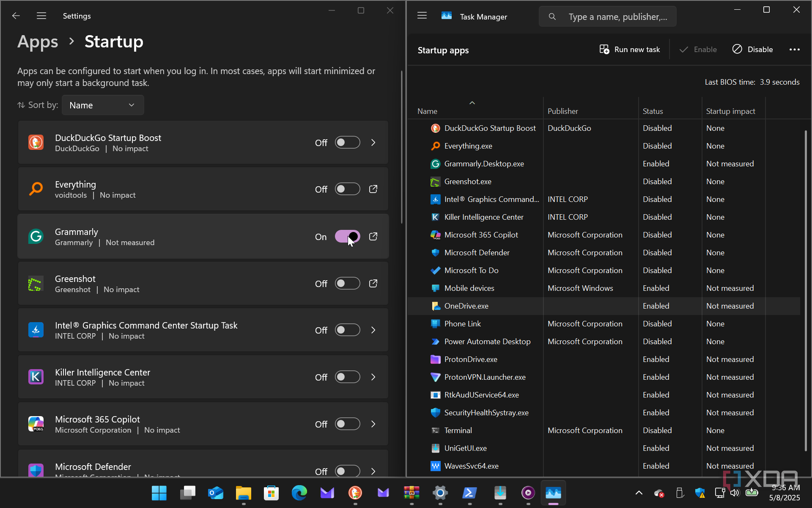Image resolution: width=812 pixels, height=508 pixels.
Task: Expand Intel Graphics Command Center chevron
Action: point(373,330)
